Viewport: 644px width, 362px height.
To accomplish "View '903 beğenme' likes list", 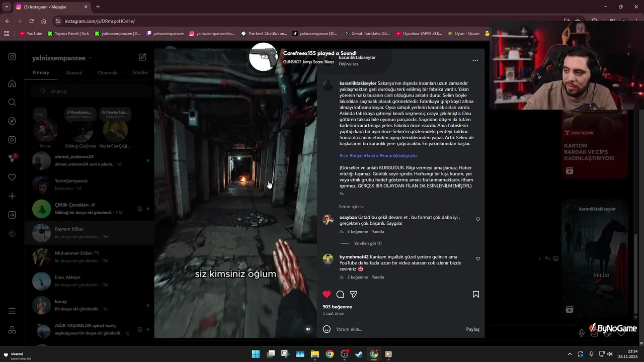I will pos(337,307).
